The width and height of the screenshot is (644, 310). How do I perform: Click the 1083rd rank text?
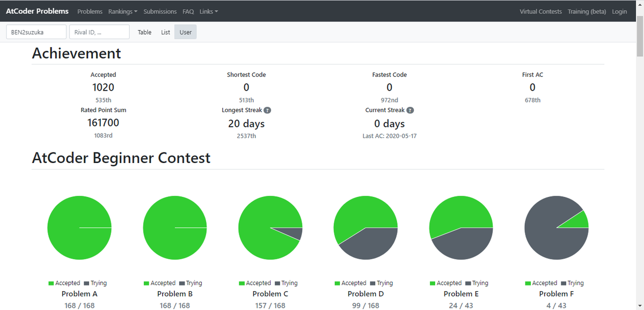[103, 136]
